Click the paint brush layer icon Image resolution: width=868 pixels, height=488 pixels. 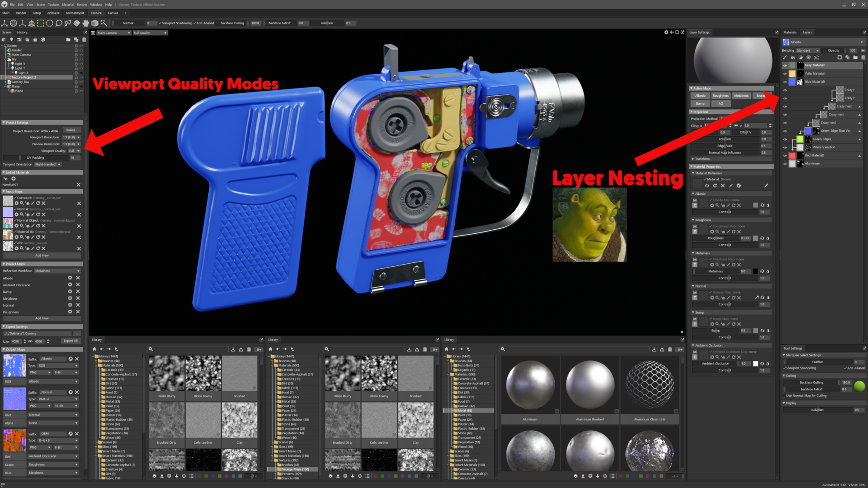(x=785, y=57)
